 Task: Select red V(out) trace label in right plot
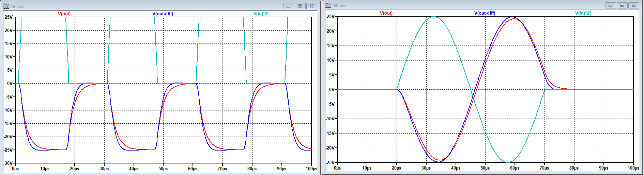click(x=386, y=13)
